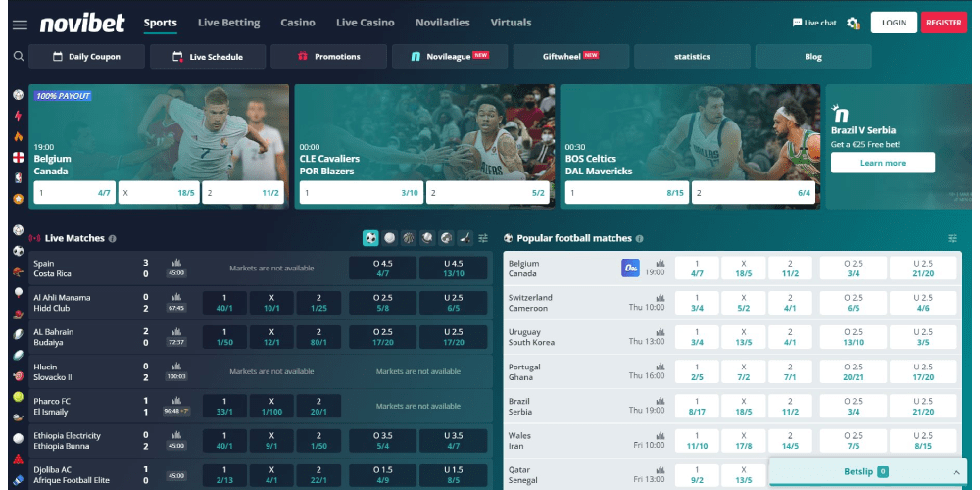Open Live Matches market filter settings
980x490 pixels.
coord(483,238)
